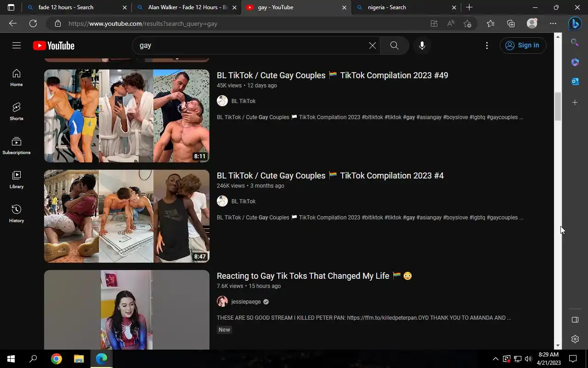Open the Compilation 2023 #49 video title
The image size is (588, 368).
pos(332,75)
